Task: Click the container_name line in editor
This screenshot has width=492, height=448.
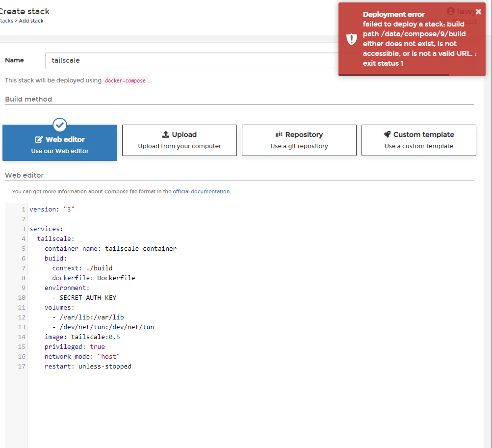Action: point(110,249)
